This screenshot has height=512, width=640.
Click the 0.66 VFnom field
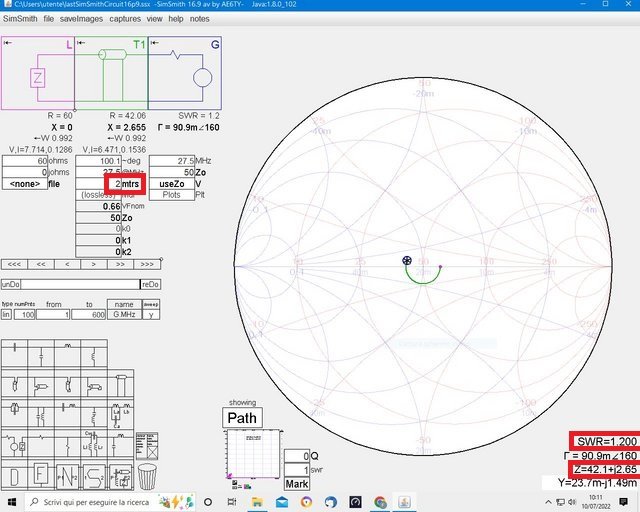[98, 206]
